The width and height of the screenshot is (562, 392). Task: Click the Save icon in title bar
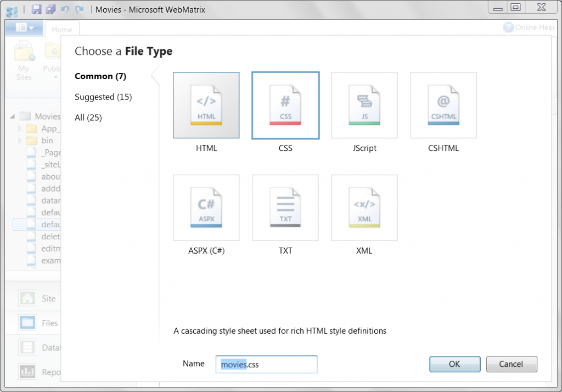(x=36, y=9)
